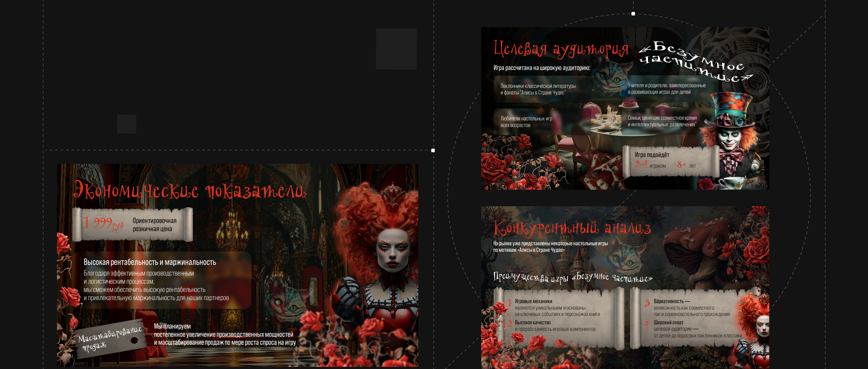Click the white anchor handle on the dashed circle
Image resolution: width=868 pixels, height=369 pixels.
633,14
